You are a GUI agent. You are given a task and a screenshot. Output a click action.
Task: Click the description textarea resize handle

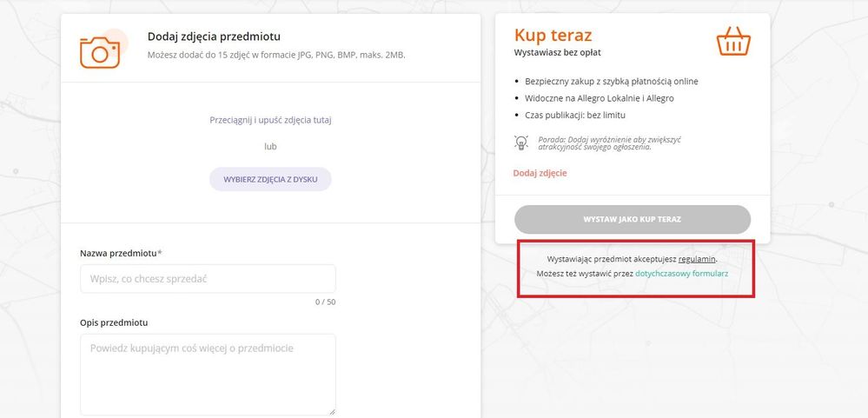tap(331, 411)
